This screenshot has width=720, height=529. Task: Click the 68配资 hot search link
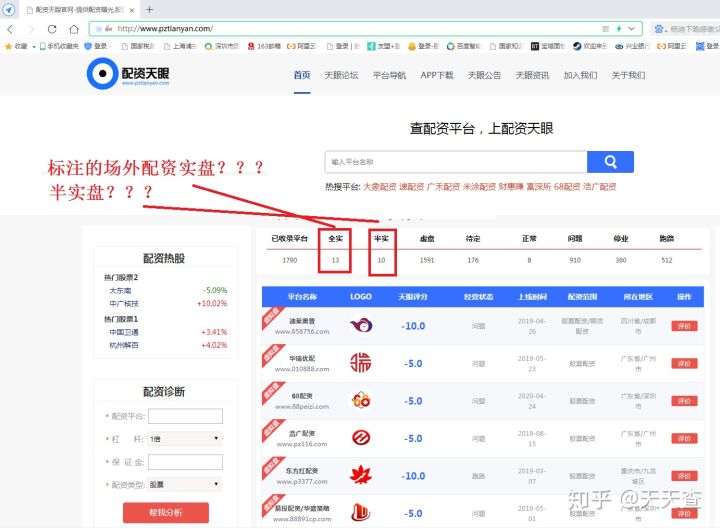pos(567,187)
